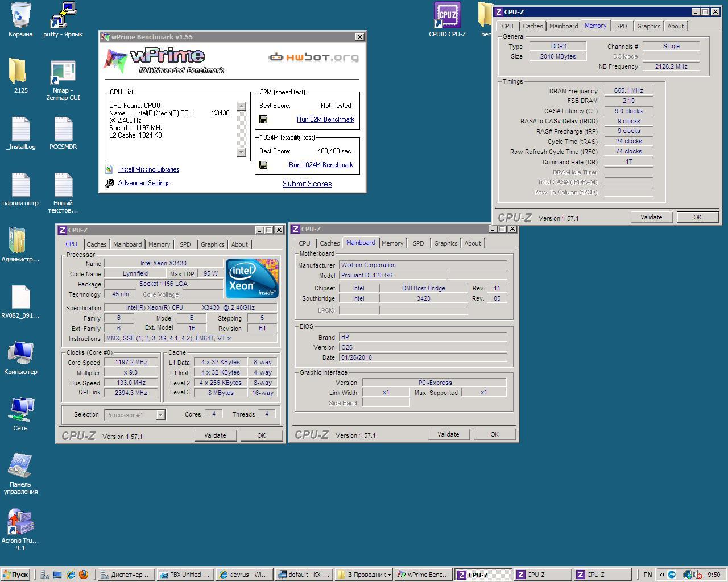Select the Новый текстов... document icon
The width and height of the screenshot is (728, 582).
63,193
